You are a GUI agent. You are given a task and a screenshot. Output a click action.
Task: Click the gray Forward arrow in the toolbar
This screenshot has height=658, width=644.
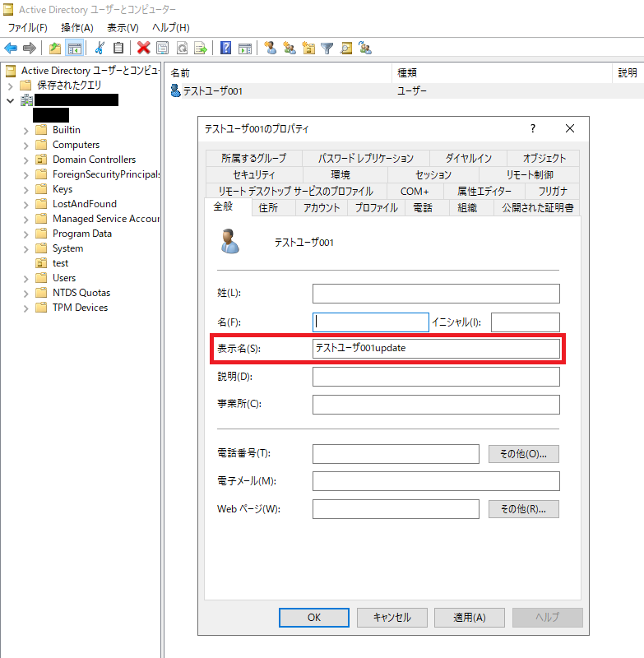[30, 49]
